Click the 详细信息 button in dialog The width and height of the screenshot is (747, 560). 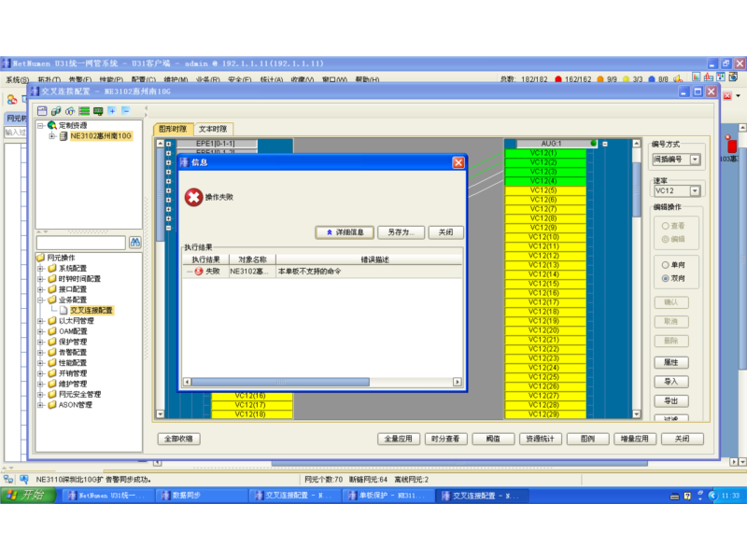(345, 231)
